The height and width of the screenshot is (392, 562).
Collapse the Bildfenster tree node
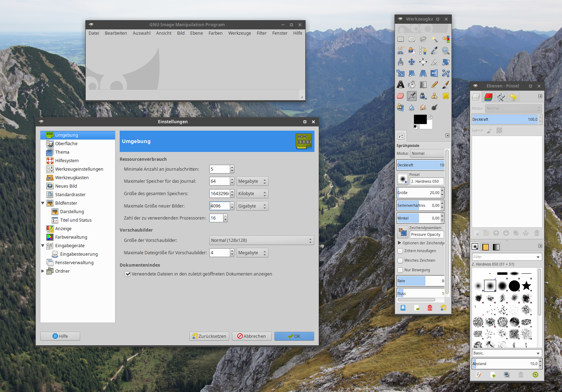(x=43, y=203)
